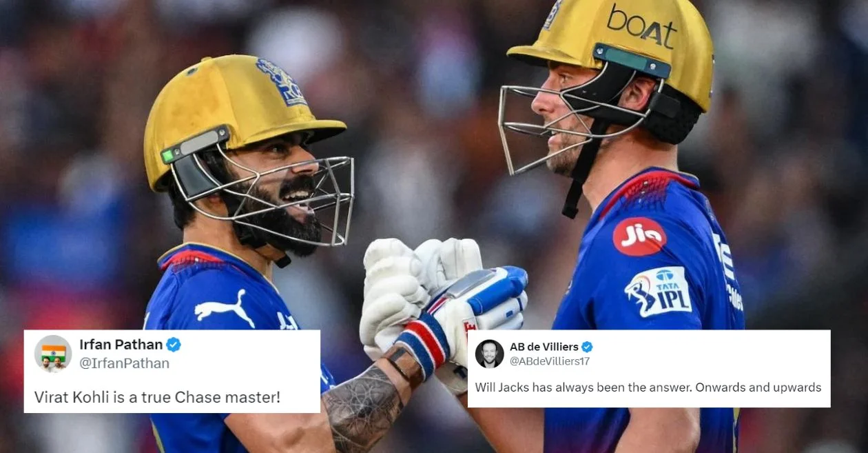This screenshot has width=868, height=453.
Task: Open AB de Villiers' profile picture
Action: 489,354
